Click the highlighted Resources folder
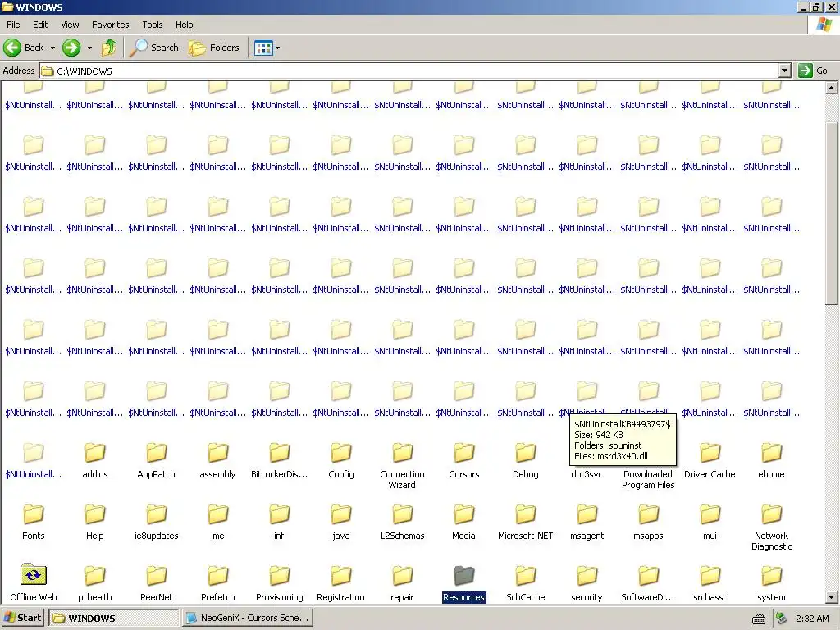 (464, 584)
